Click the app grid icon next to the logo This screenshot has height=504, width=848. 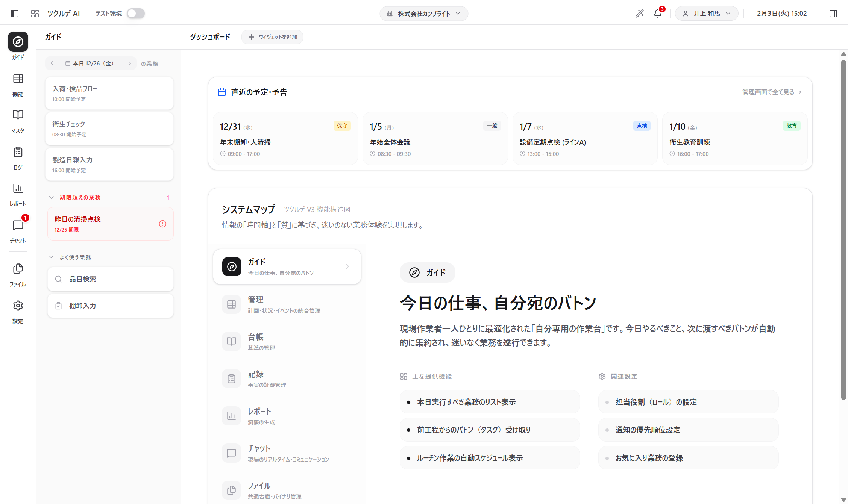tap(35, 13)
